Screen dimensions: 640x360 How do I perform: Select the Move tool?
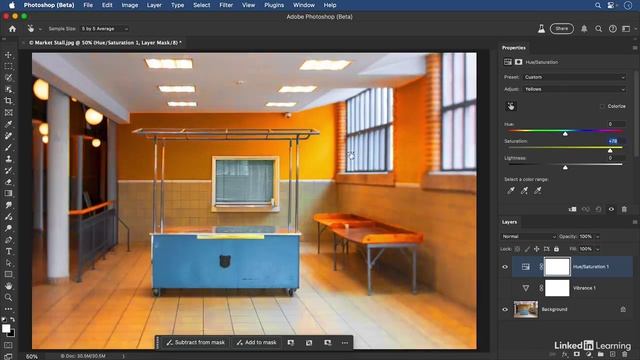pyautogui.click(x=8, y=55)
